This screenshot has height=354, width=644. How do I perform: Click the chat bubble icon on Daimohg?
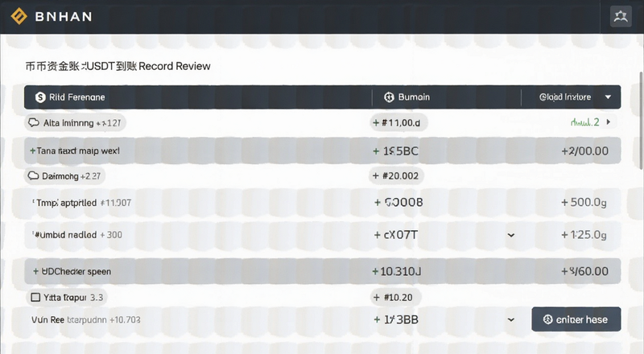pos(33,175)
